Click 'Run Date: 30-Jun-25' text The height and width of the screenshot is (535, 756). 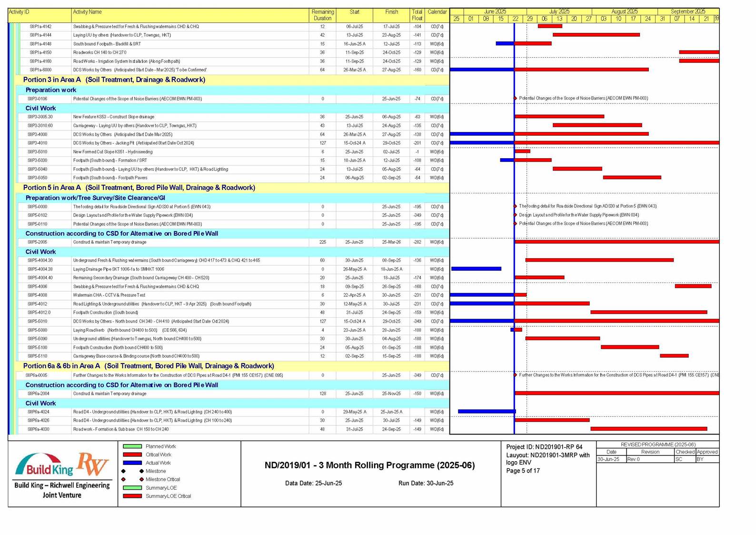pyautogui.click(x=426, y=483)
